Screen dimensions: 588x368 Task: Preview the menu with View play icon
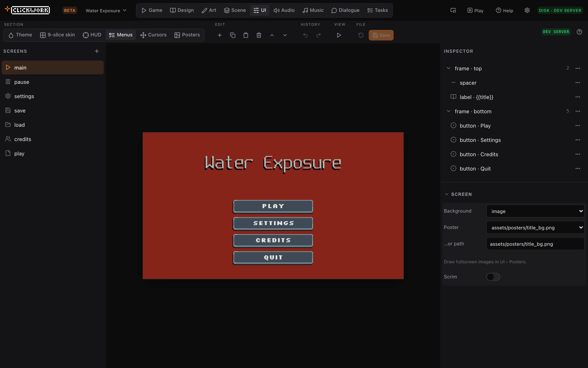[339, 35]
